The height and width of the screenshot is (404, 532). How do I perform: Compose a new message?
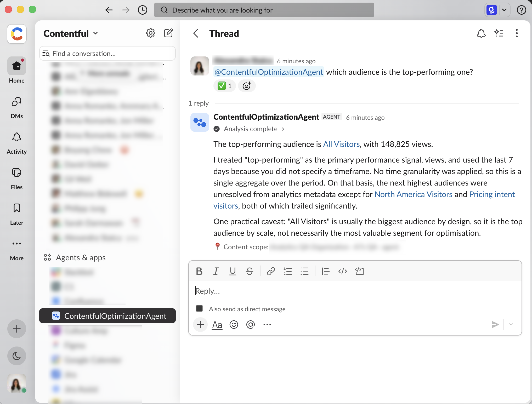168,33
